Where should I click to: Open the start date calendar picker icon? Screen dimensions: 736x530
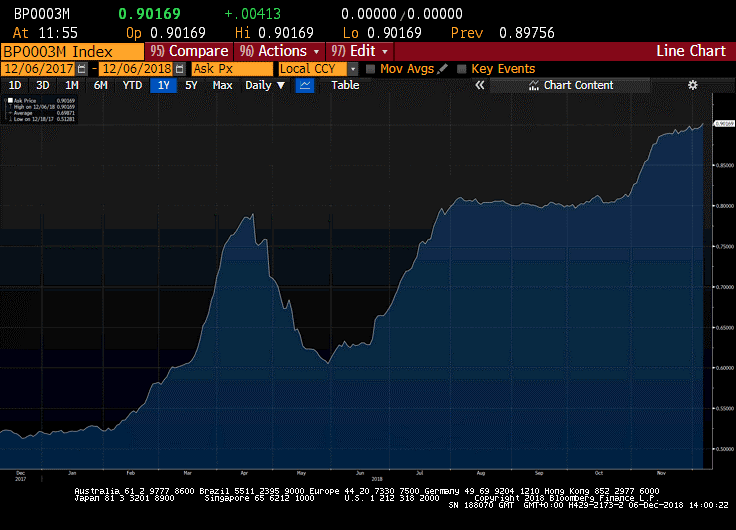[x=82, y=69]
